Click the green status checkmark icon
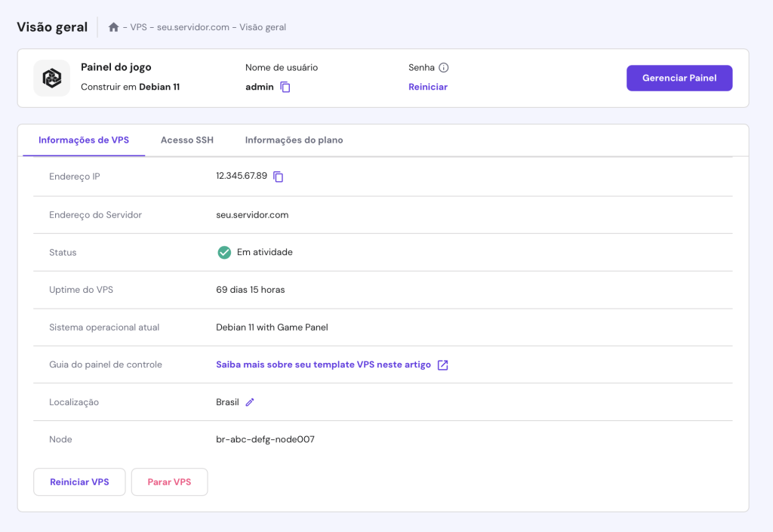 tap(224, 252)
